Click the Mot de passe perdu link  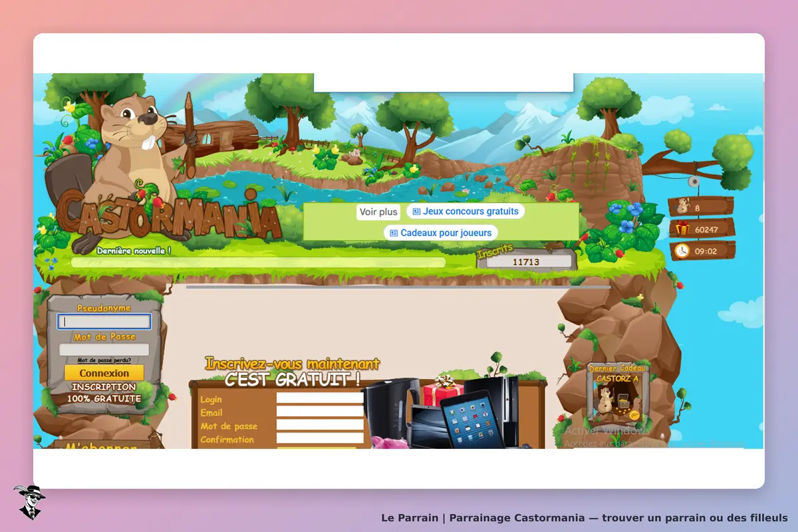pyautogui.click(x=104, y=360)
